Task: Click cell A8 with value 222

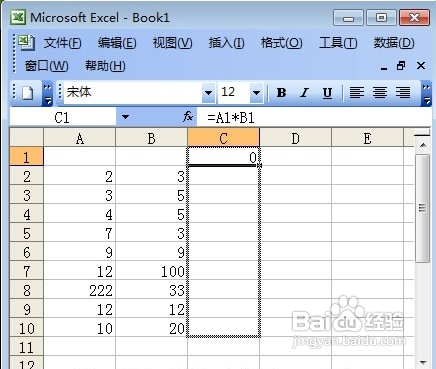Action: 80,290
